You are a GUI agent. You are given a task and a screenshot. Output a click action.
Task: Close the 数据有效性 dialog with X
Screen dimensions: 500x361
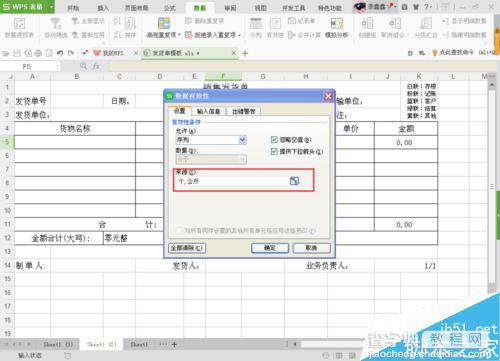click(x=328, y=96)
